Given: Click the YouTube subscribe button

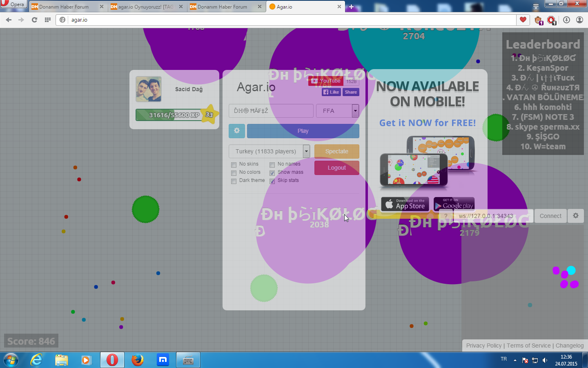Looking at the screenshot, I should tap(326, 81).
